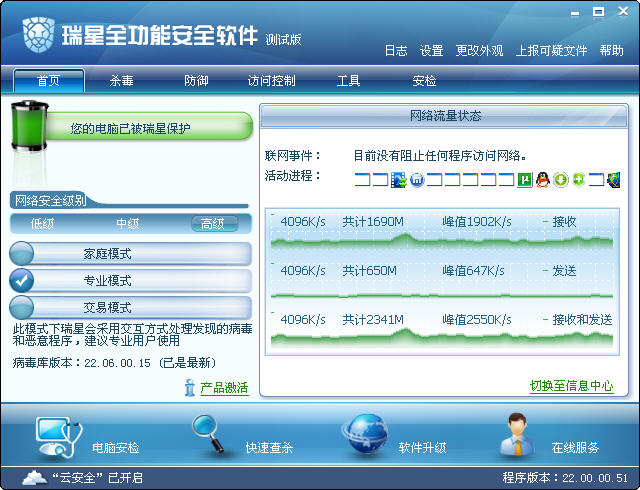Run 软件升级 from bottom bar
The image size is (640, 490).
[x=422, y=448]
